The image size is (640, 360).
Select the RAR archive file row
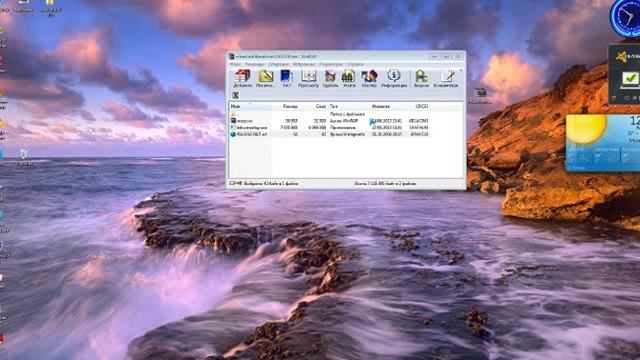(x=329, y=121)
